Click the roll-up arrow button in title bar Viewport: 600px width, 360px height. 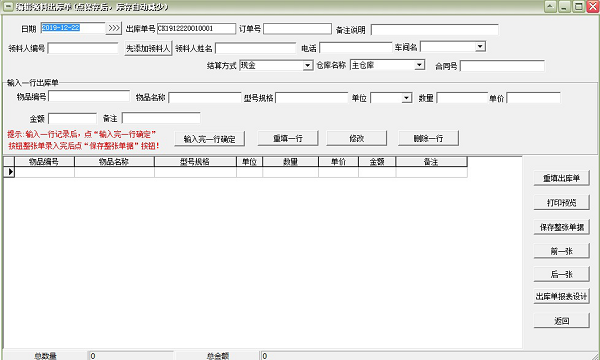[550, 7]
